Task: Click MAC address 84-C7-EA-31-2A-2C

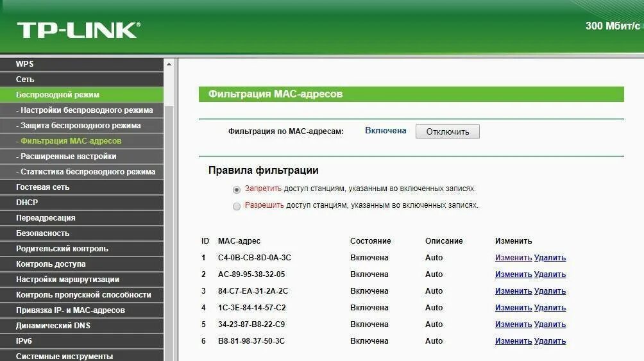Action: [x=253, y=290]
